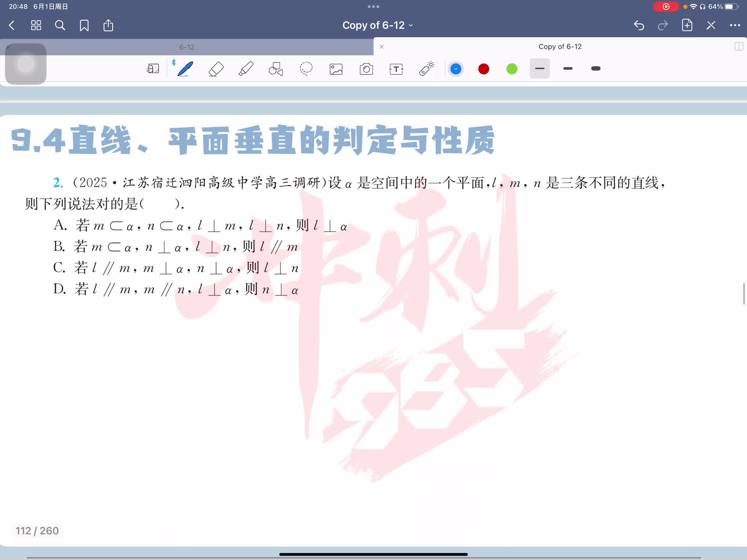Select the Eraser tool
Image resolution: width=747 pixels, height=560 pixels.
tap(216, 69)
